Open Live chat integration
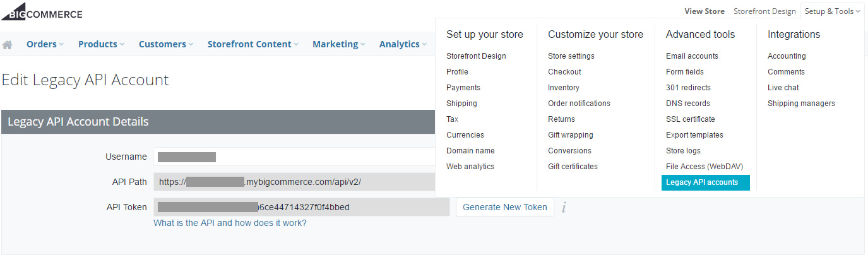868x255 pixels. 783,88
